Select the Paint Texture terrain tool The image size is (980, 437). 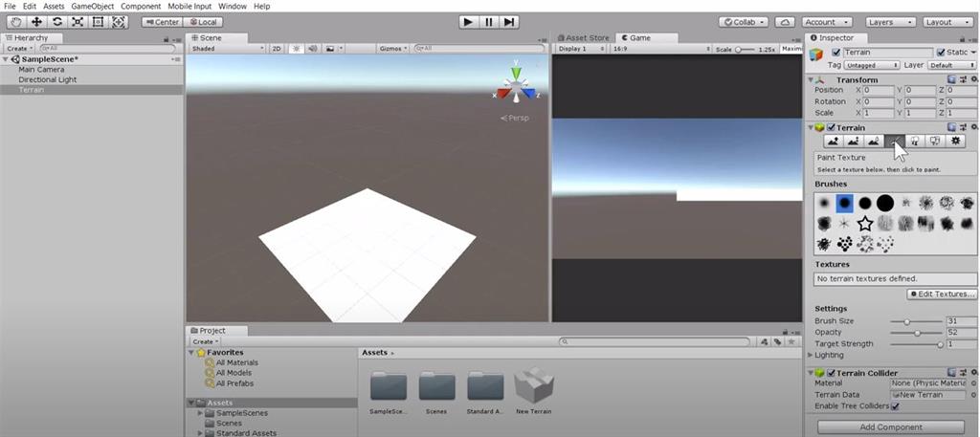[x=895, y=142]
